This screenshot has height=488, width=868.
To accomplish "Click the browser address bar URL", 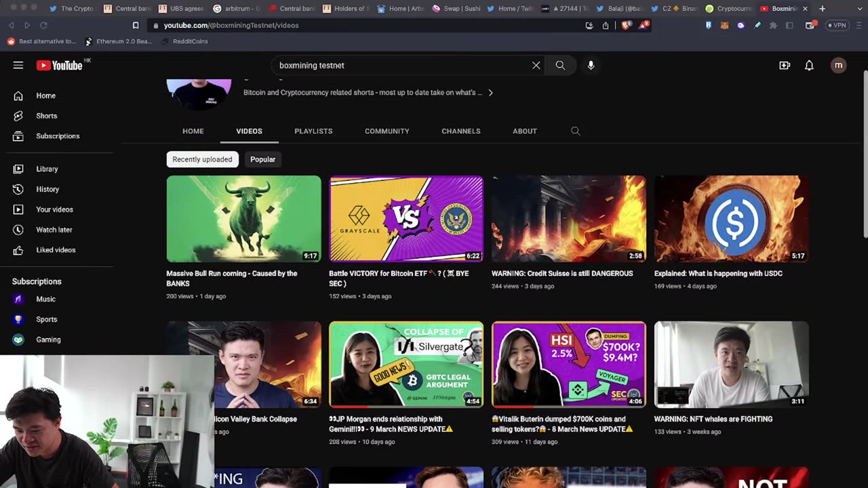I will pos(231,25).
